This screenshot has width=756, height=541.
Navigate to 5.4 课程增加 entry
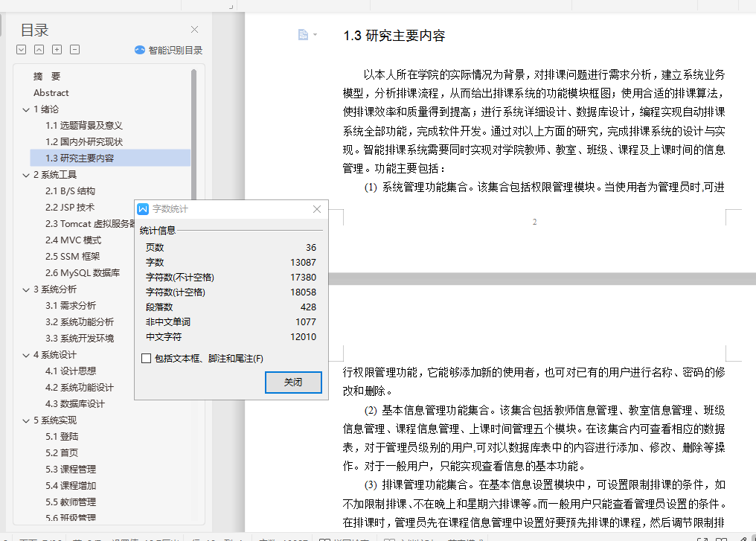click(71, 485)
